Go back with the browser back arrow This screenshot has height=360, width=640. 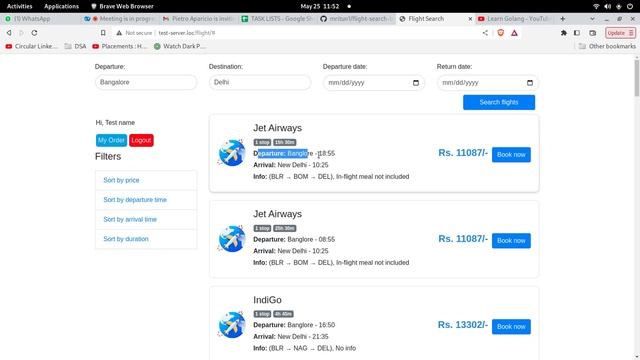click(9, 33)
